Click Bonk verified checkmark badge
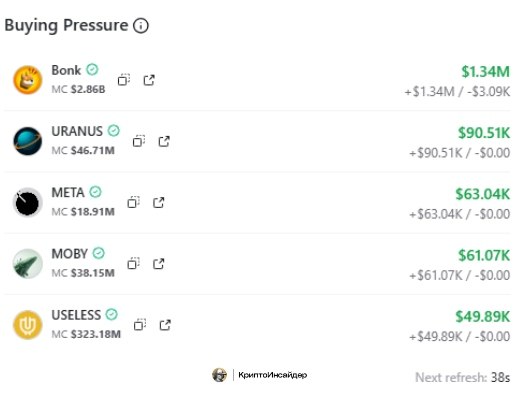Image resolution: width=519 pixels, height=394 pixels. [92, 70]
